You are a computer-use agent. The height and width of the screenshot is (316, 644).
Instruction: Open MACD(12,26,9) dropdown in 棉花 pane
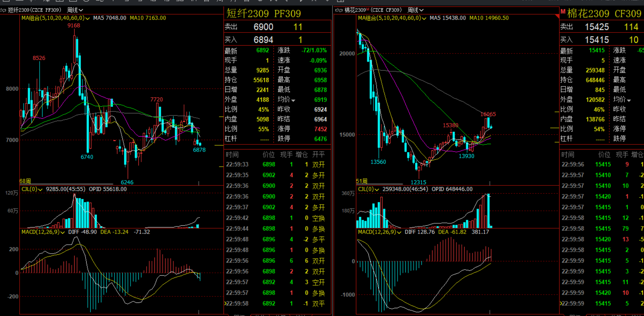click(399, 232)
